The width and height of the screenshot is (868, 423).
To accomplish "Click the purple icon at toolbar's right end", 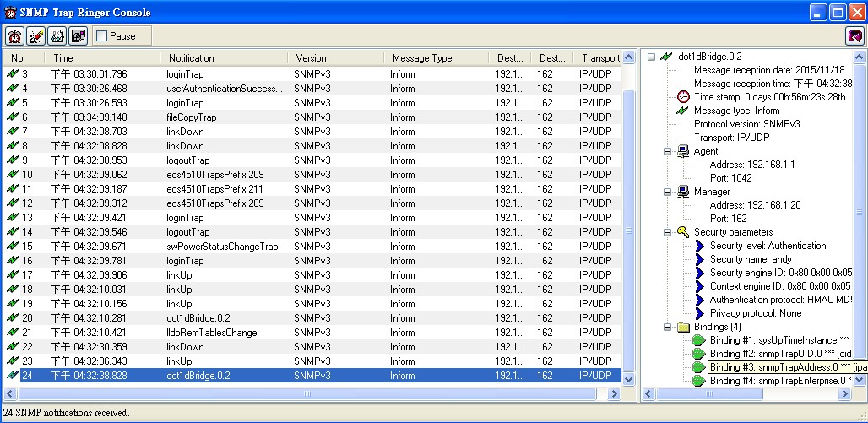I will pos(855,36).
